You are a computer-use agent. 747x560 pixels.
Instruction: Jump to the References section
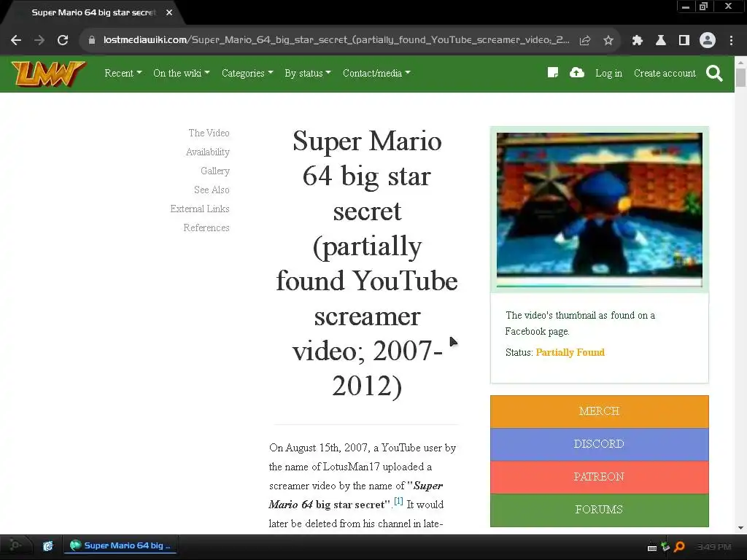(x=206, y=228)
